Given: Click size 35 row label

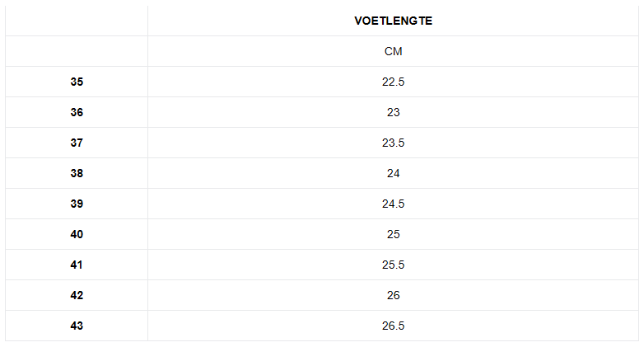Looking at the screenshot, I should click(77, 82).
